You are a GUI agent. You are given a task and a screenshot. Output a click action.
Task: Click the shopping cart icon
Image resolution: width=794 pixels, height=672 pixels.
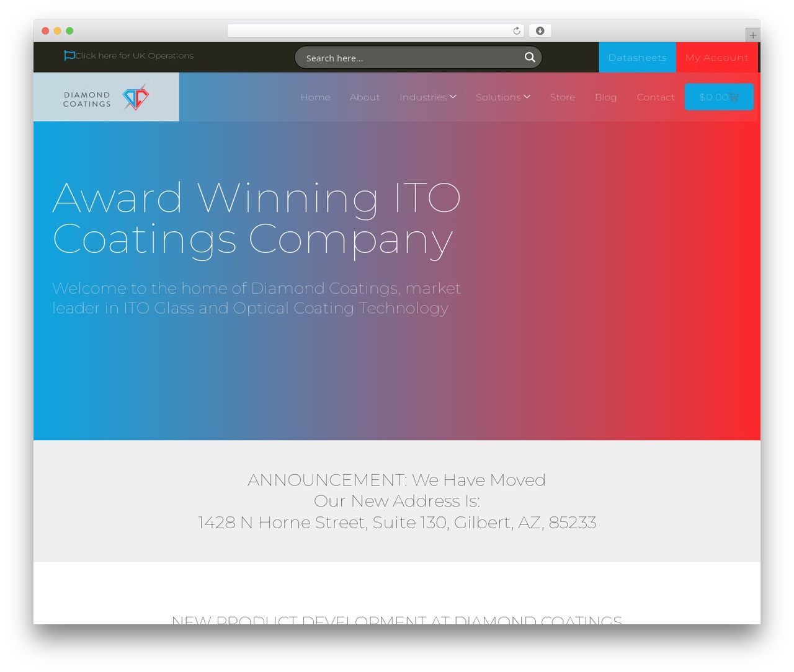[734, 97]
